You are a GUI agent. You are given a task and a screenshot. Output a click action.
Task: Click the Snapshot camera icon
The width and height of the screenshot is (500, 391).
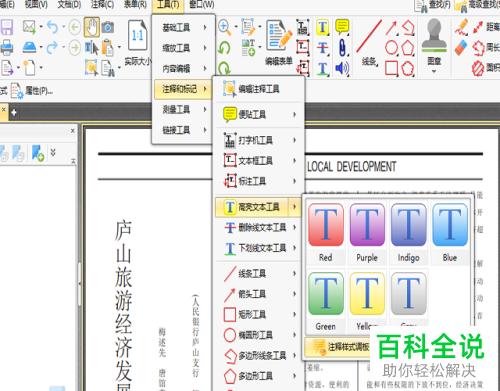click(x=108, y=27)
